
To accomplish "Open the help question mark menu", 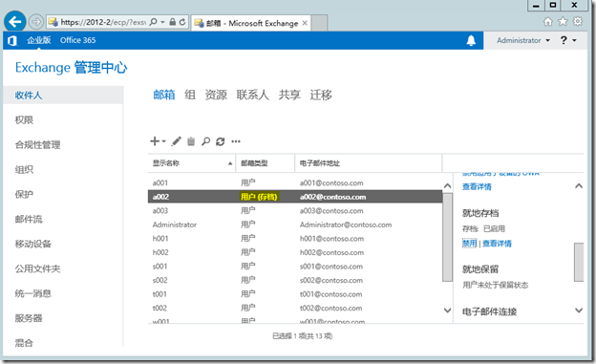I will coord(568,40).
